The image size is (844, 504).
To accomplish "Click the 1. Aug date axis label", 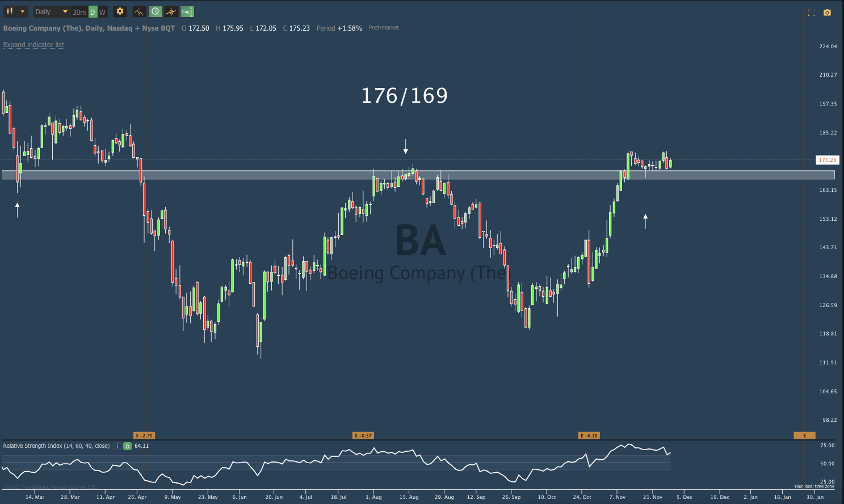I will (x=373, y=497).
